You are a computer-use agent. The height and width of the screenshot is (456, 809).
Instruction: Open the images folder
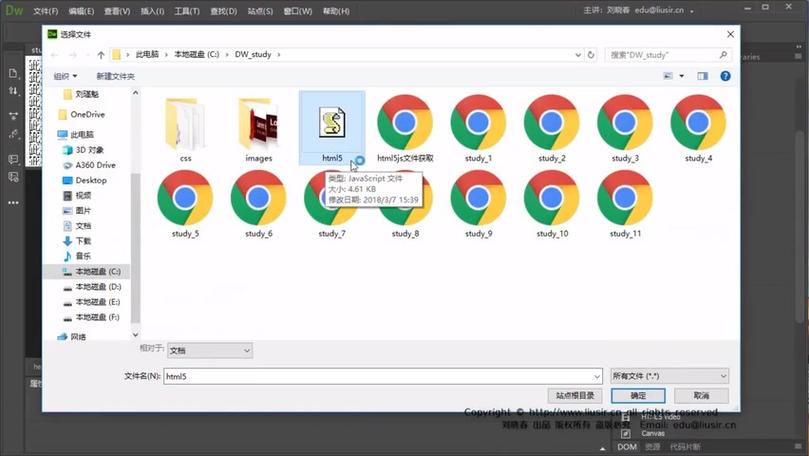(258, 124)
